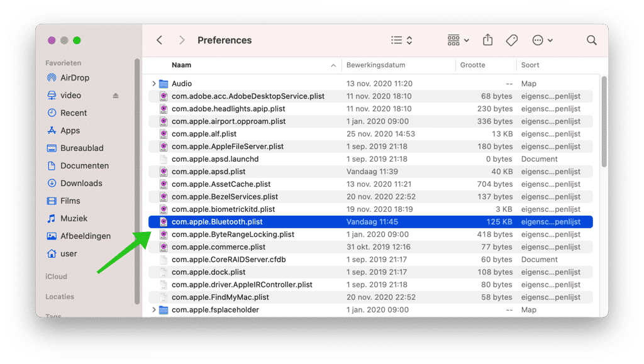The image size is (644, 364).
Task: Select com.apple.dock.plist file
Action: pos(370,272)
